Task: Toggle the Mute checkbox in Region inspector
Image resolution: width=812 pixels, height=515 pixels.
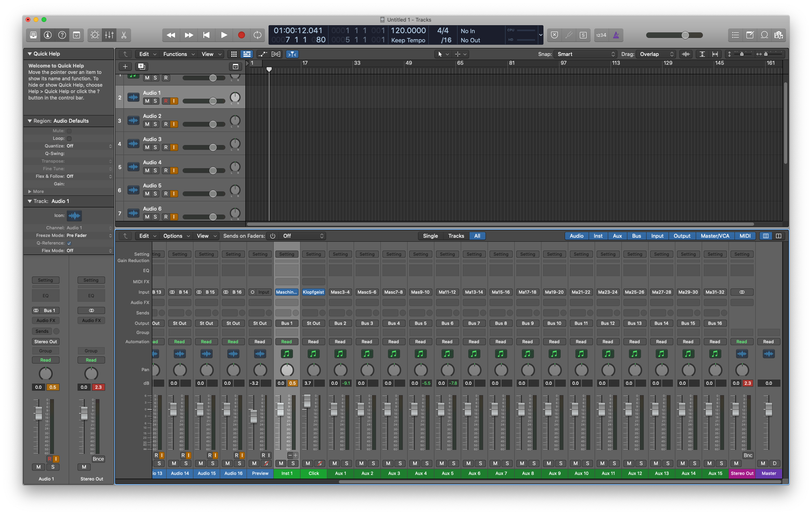Action: (x=69, y=131)
